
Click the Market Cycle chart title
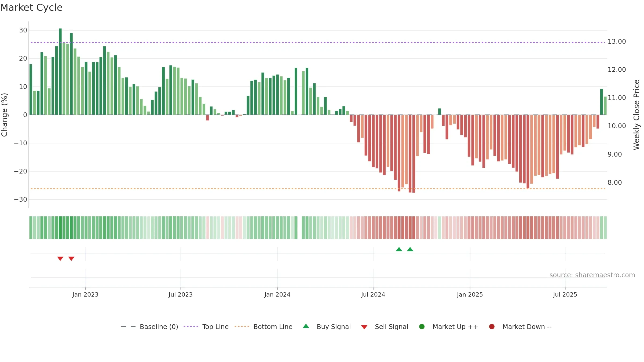31,8
